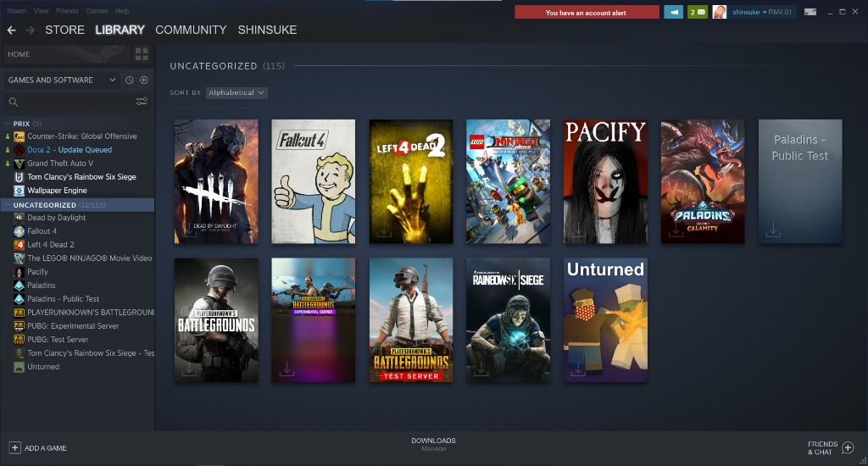868x466 pixels.
Task: Go forward with the right arrow
Action: [x=30, y=30]
